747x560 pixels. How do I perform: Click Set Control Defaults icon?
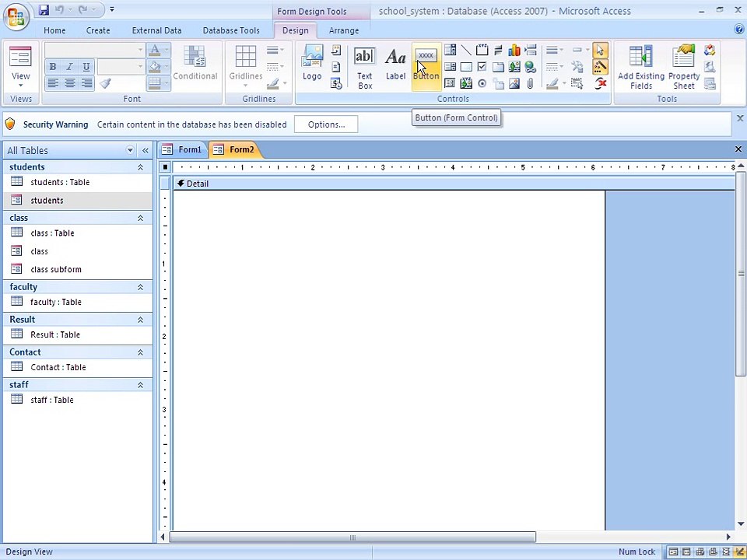[577, 67]
